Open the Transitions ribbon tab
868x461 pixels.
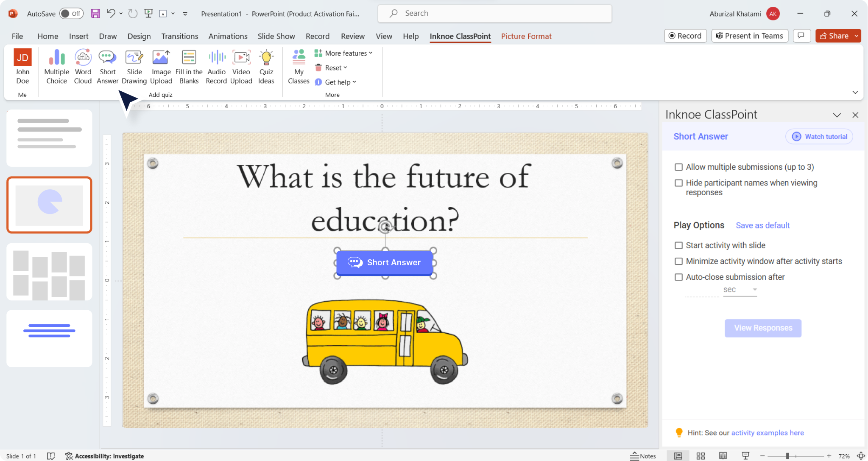click(x=180, y=36)
